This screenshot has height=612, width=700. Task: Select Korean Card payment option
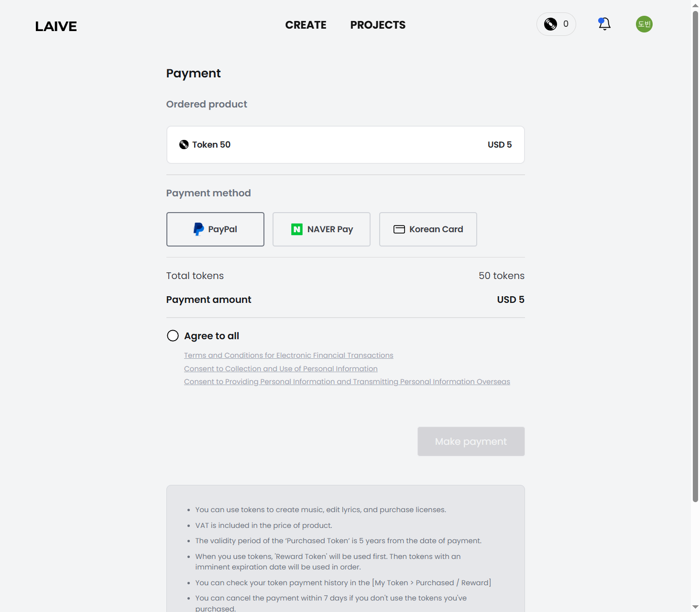(x=428, y=229)
